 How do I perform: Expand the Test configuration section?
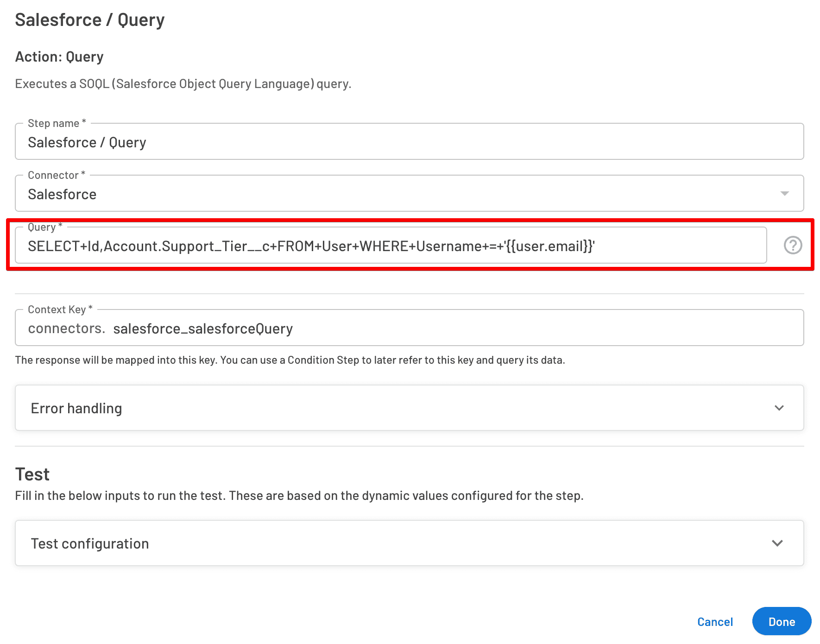pyautogui.click(x=777, y=543)
